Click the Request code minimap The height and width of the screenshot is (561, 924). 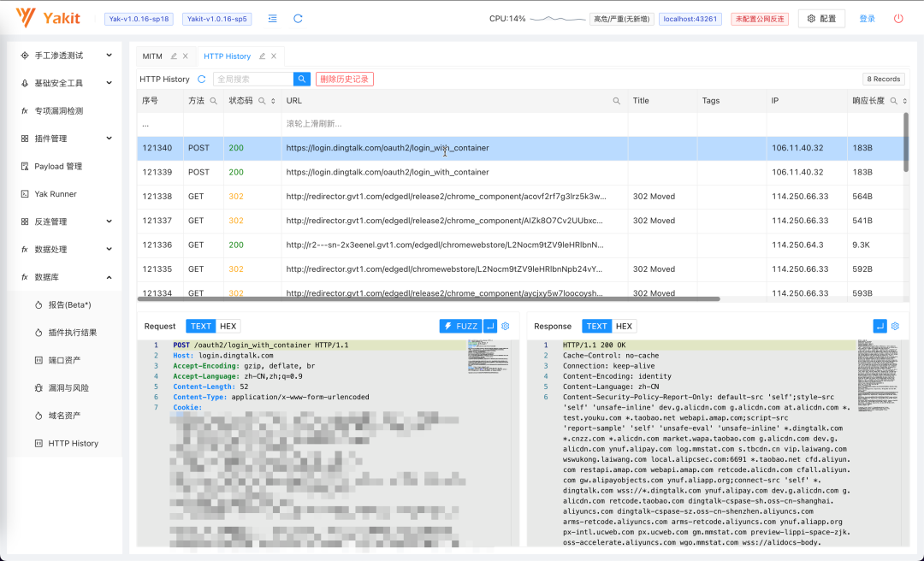[x=487, y=357]
